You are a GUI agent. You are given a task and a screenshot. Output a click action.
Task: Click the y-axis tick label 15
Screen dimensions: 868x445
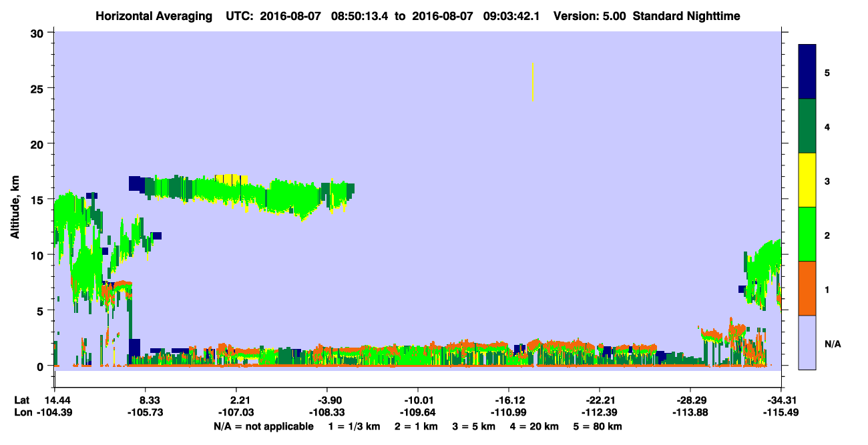click(x=39, y=199)
